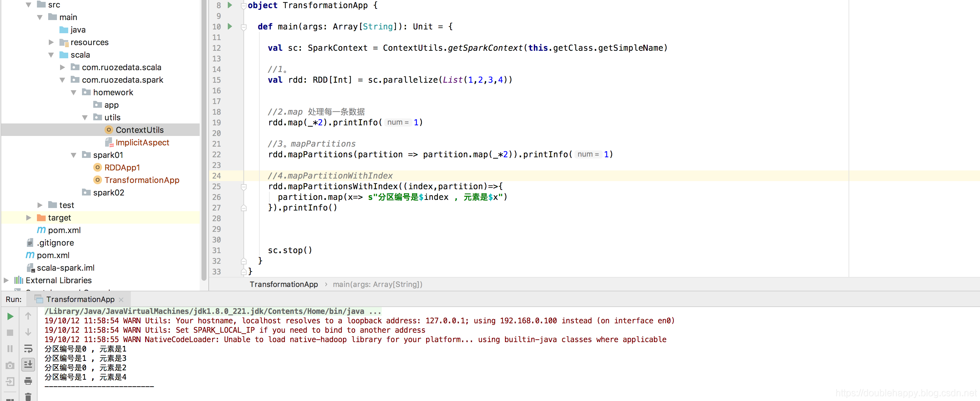Image resolution: width=980 pixels, height=401 pixels.
Task: Toggle code fold marker at line 25
Action: 244,187
